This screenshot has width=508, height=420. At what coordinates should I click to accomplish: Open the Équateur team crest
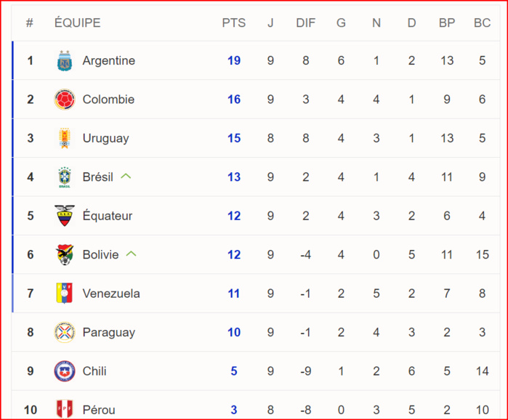[65, 216]
